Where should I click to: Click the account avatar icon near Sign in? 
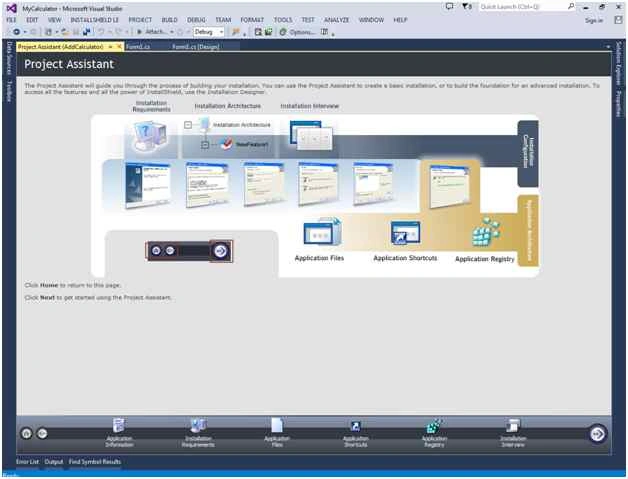(618, 20)
